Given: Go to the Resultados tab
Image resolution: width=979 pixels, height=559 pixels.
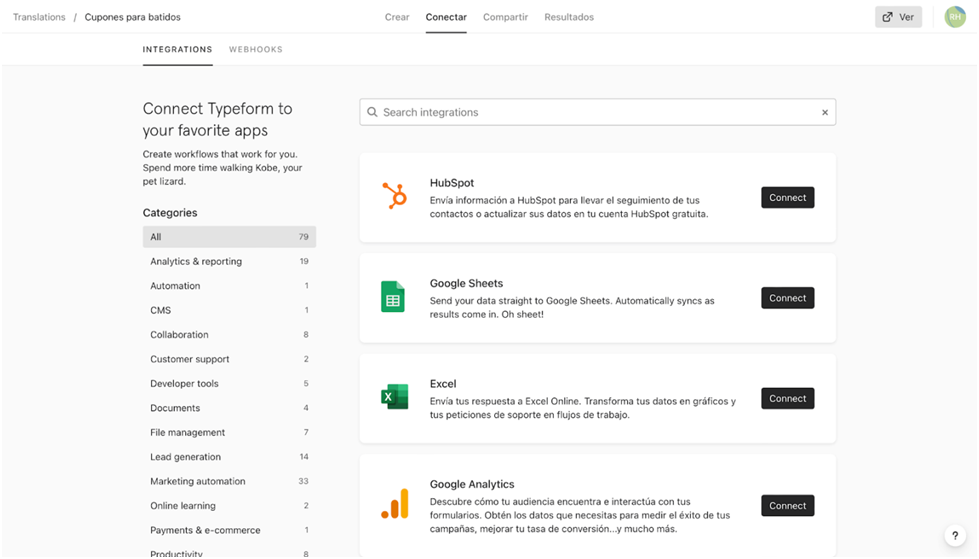Looking at the screenshot, I should coord(569,17).
